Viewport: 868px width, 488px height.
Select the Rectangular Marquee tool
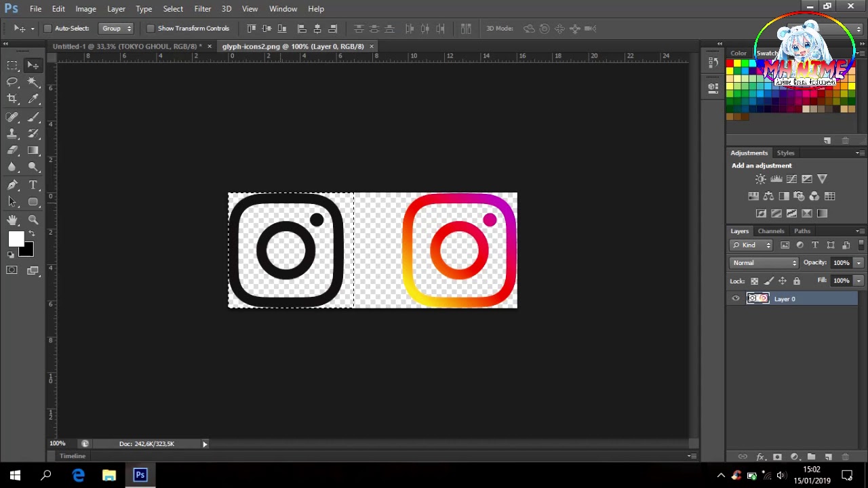pos(12,65)
